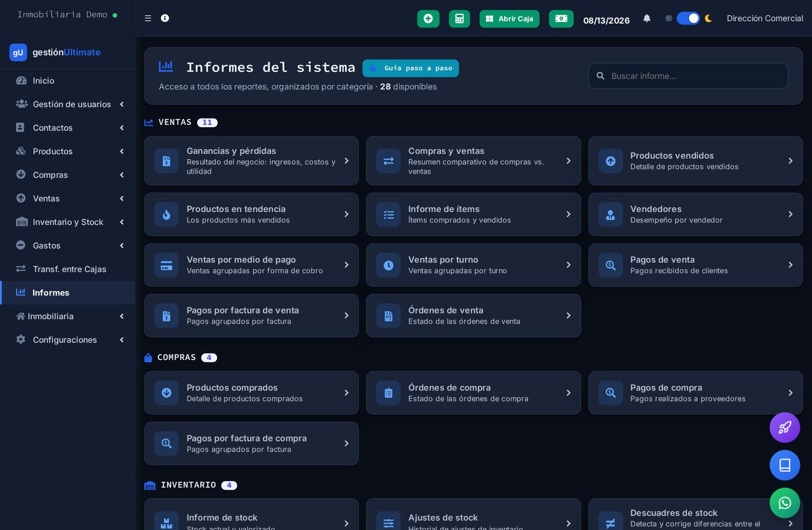Open the Gastos sidebar item
The width and height of the screenshot is (812, 530).
[68, 246]
